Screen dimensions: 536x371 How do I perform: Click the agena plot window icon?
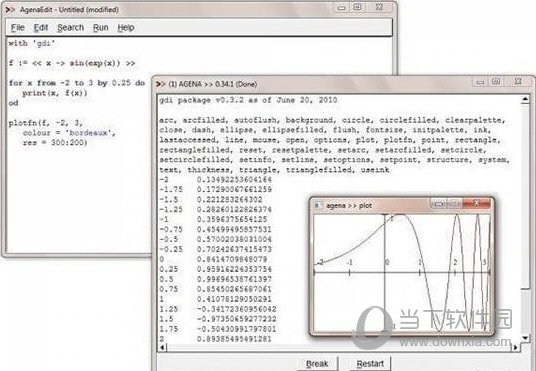pos(317,206)
